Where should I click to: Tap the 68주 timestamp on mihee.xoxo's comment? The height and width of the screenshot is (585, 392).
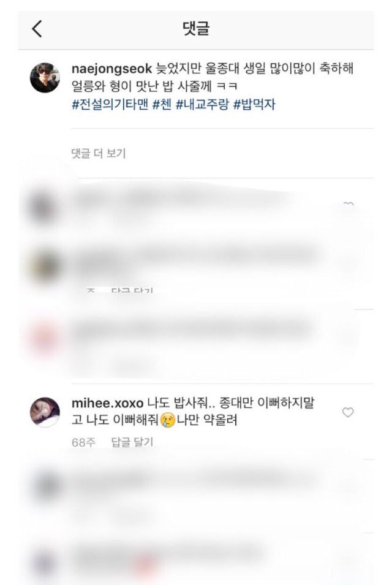[x=83, y=442]
